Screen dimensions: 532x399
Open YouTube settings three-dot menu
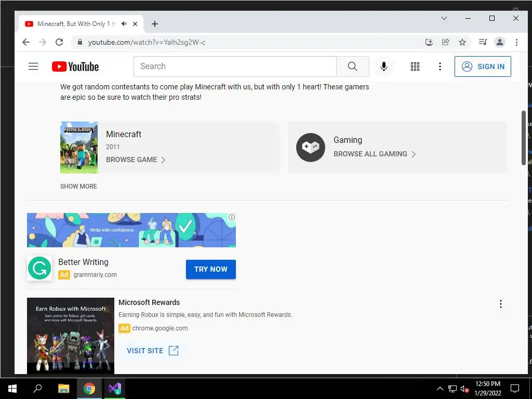pyautogui.click(x=440, y=66)
